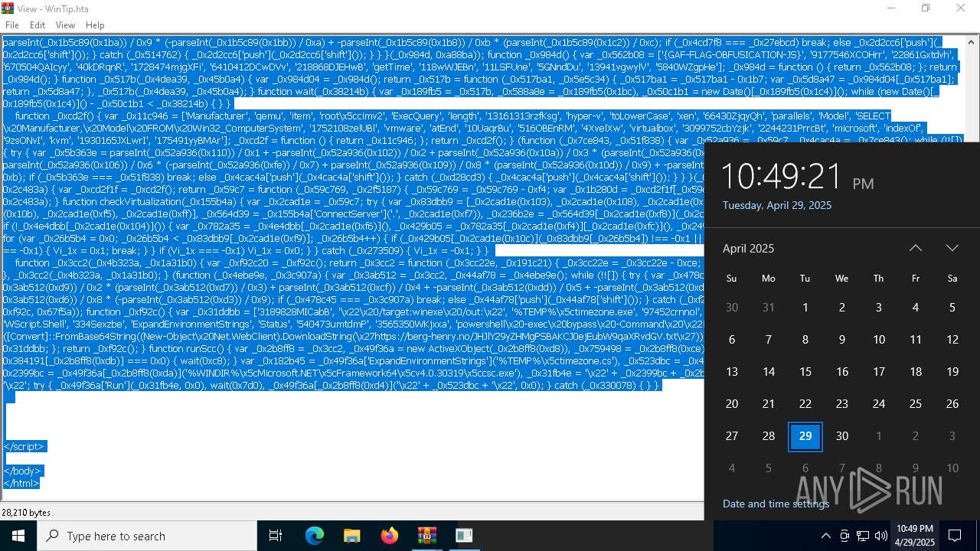Click the </body> closing tag line
Viewport: 980px width, 551px height.
22,471
